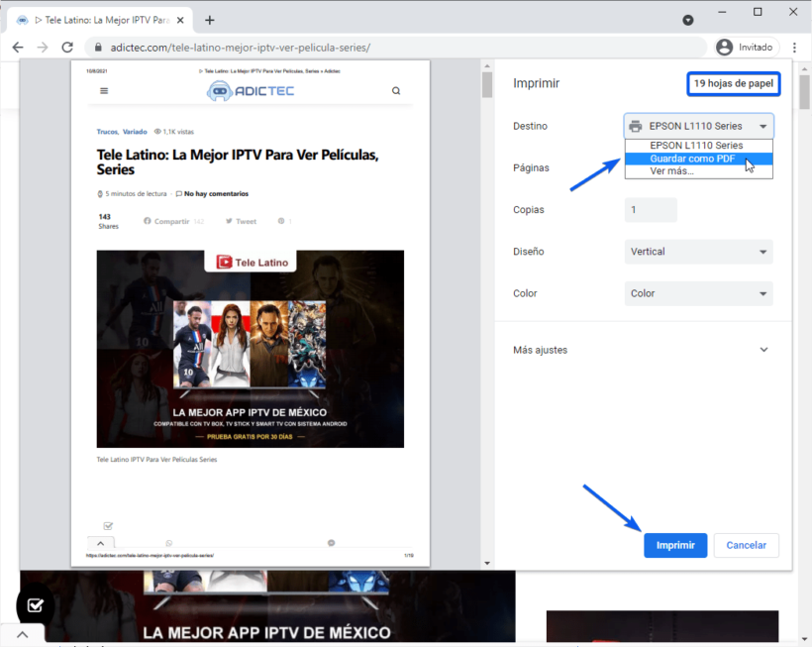Viewport: 812px width, 647px height.
Task: Click the site padlock security icon
Action: point(95,48)
